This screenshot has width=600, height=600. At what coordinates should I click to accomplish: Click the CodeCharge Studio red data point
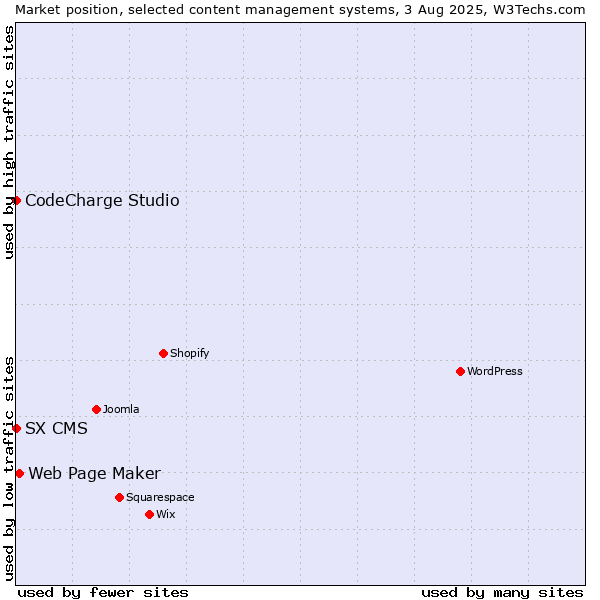(x=16, y=201)
